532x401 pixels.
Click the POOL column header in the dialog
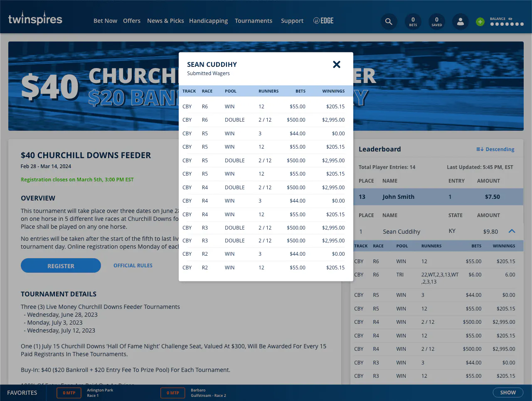pyautogui.click(x=231, y=91)
